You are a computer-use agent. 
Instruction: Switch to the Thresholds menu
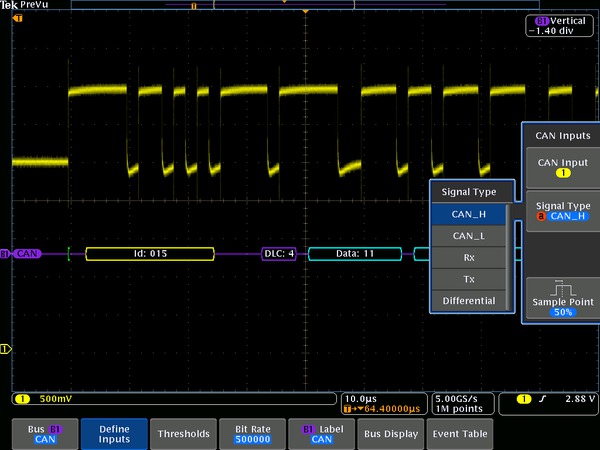pyautogui.click(x=183, y=433)
